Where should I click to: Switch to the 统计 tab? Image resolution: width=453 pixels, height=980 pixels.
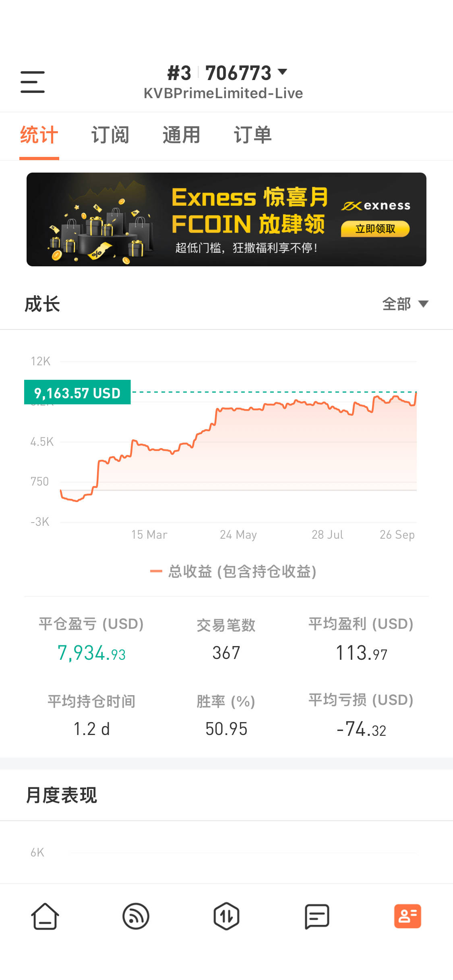click(39, 135)
